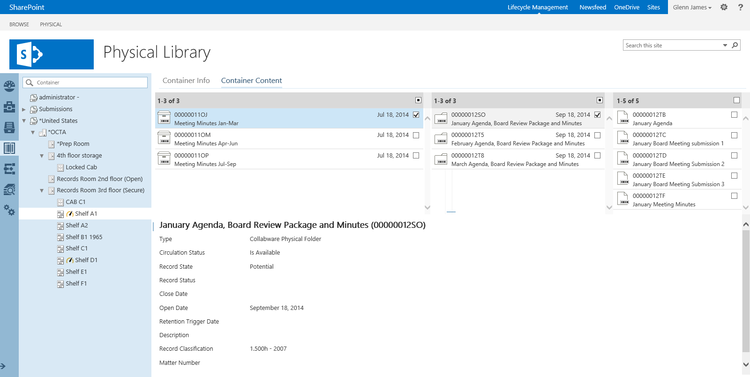Viewport: 750px width, 377px height.
Task: Uncheck the checkbox for 00000011OJ
Action: click(x=416, y=115)
